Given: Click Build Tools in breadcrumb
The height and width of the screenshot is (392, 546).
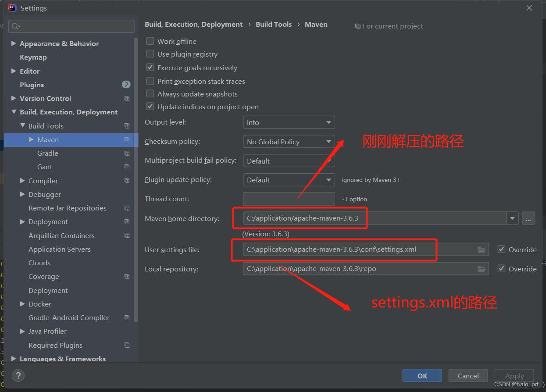Looking at the screenshot, I should 274,25.
